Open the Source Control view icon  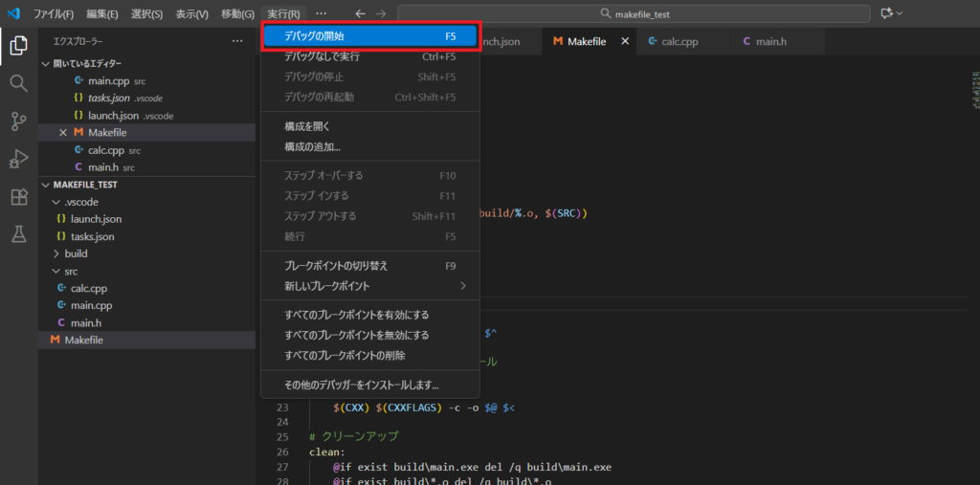coord(18,121)
